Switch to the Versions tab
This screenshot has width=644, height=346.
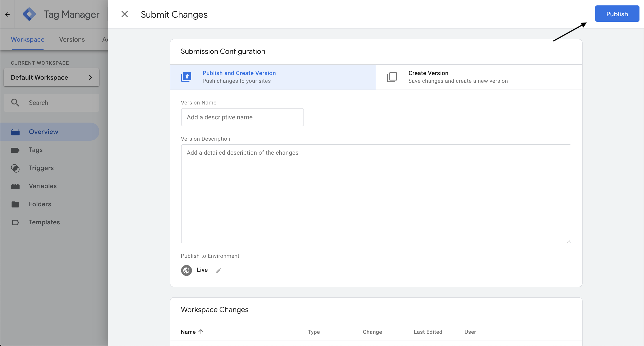[72, 39]
